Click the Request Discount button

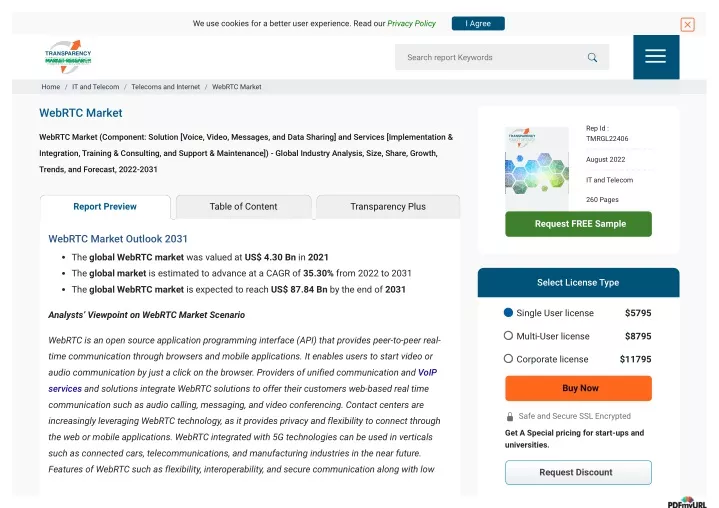(x=578, y=472)
